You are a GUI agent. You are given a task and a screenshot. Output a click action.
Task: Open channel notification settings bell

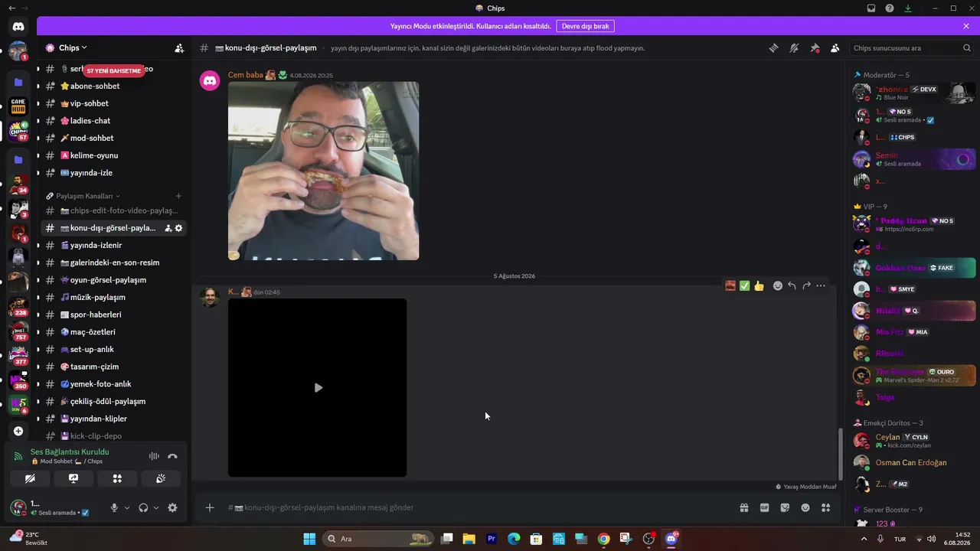tap(794, 47)
